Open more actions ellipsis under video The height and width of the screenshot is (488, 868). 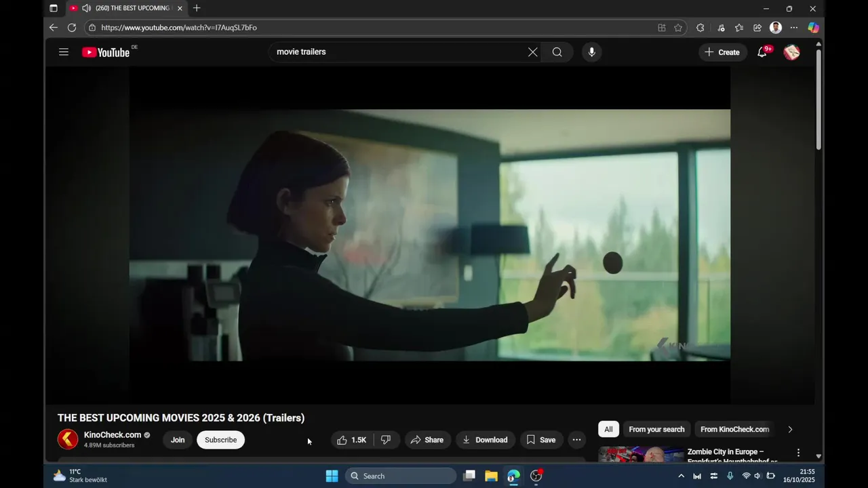[x=576, y=440]
